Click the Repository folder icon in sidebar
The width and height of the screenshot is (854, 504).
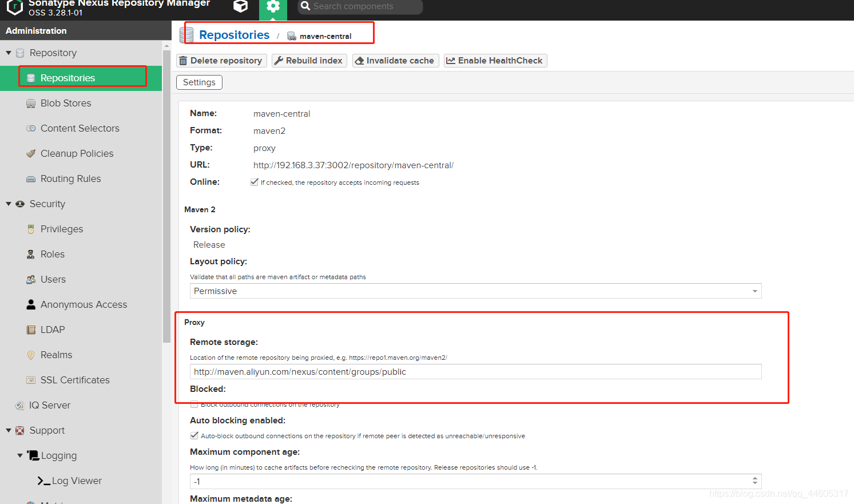pyautogui.click(x=20, y=53)
